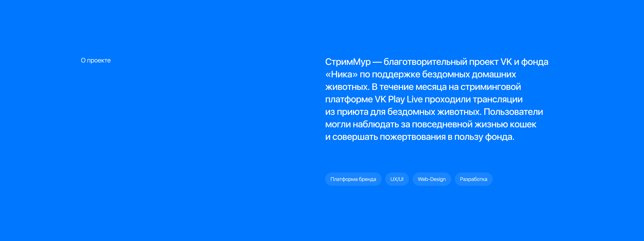Select the UX/UI tag pill
This screenshot has height=241, width=644.
[x=397, y=179]
